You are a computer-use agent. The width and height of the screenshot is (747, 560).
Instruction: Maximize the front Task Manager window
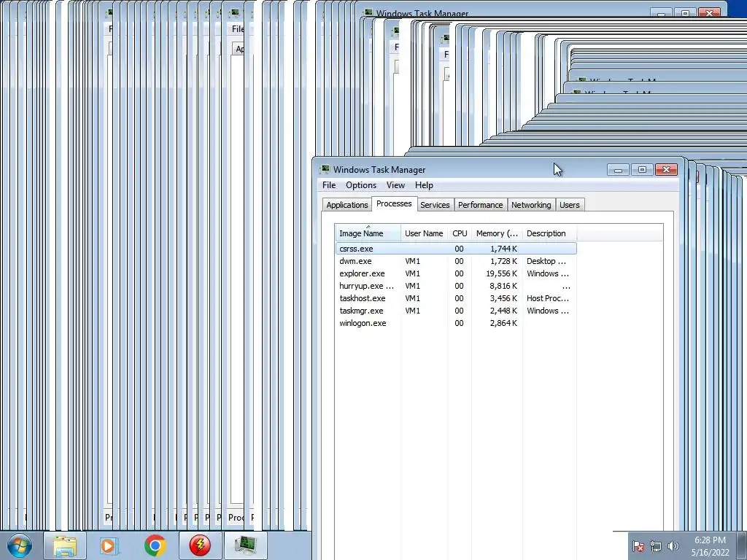coord(642,169)
